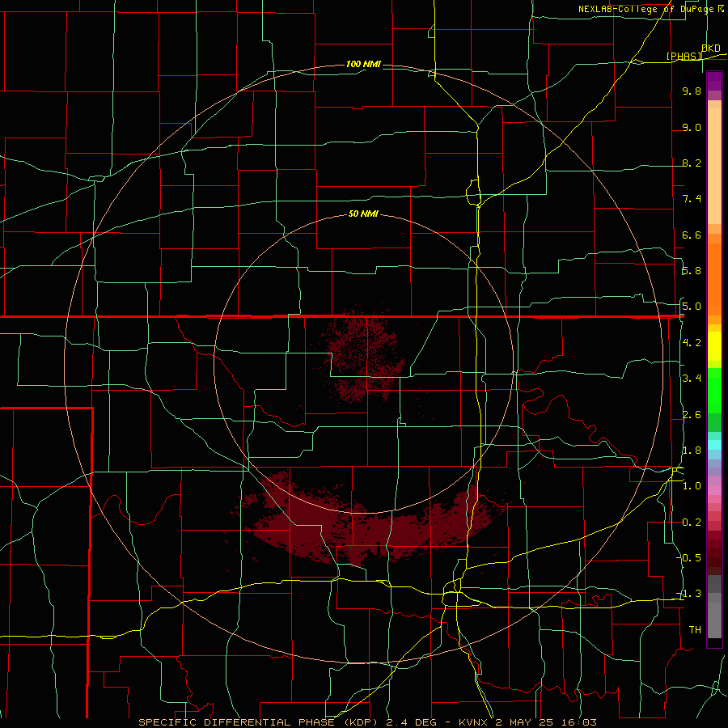Click the 9.0 value on the color scale
This screenshot has height=728, width=728.
click(x=692, y=127)
